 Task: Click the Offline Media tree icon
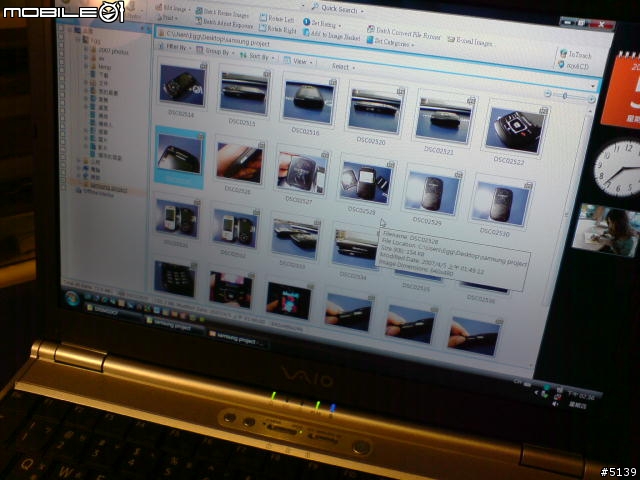(x=78, y=191)
